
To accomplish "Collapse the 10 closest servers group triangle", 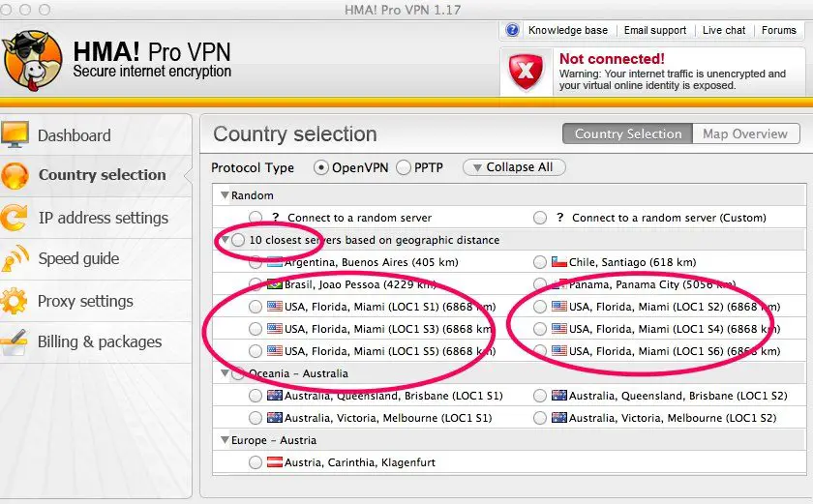I will 225,240.
